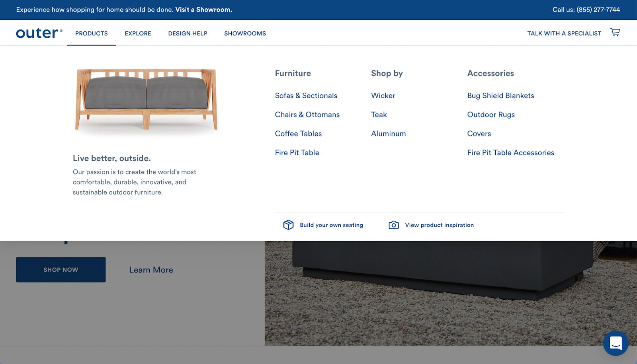637x364 pixels.
Task: Click the camera icon for product inspiration
Action: pos(394,225)
